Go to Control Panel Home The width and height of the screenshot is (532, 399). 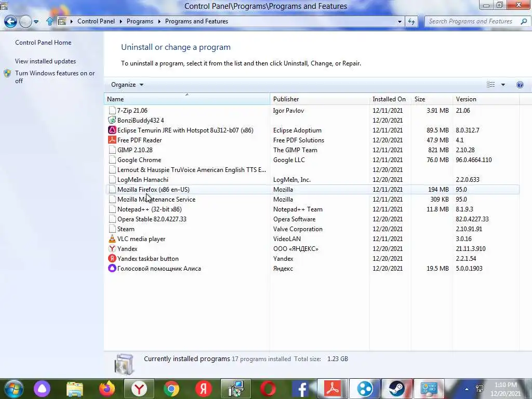43,43
